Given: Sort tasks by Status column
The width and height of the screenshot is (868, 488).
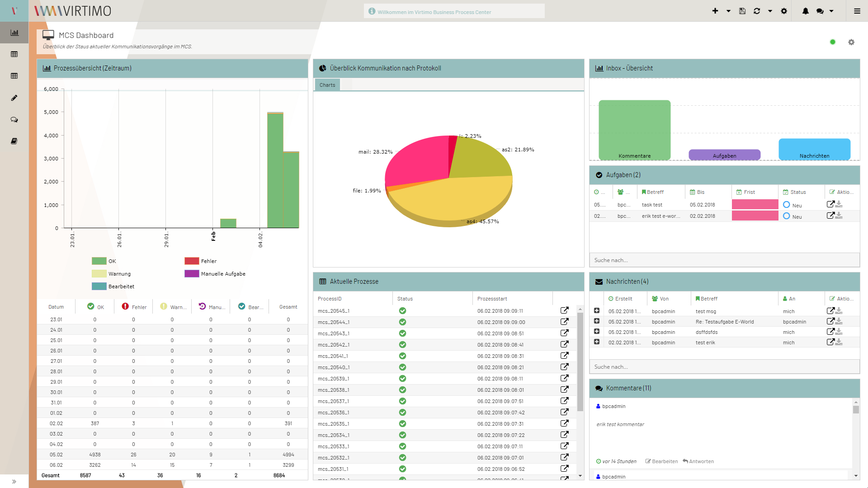Looking at the screenshot, I should click(x=801, y=192).
